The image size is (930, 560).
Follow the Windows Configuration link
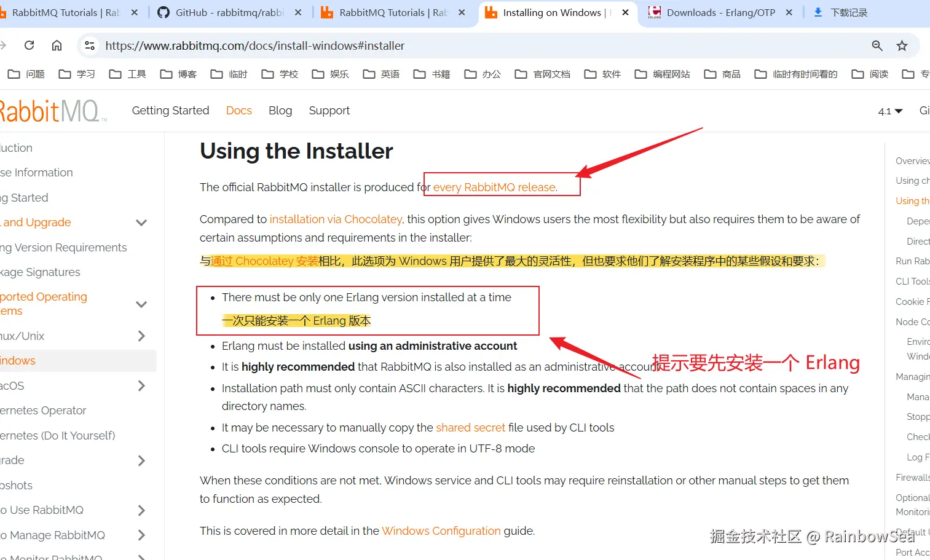point(441,530)
